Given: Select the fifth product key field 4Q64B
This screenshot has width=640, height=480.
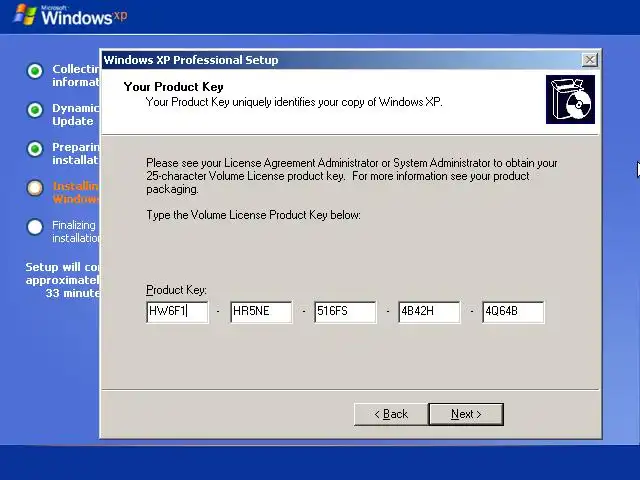Looking at the screenshot, I should pos(513,312).
